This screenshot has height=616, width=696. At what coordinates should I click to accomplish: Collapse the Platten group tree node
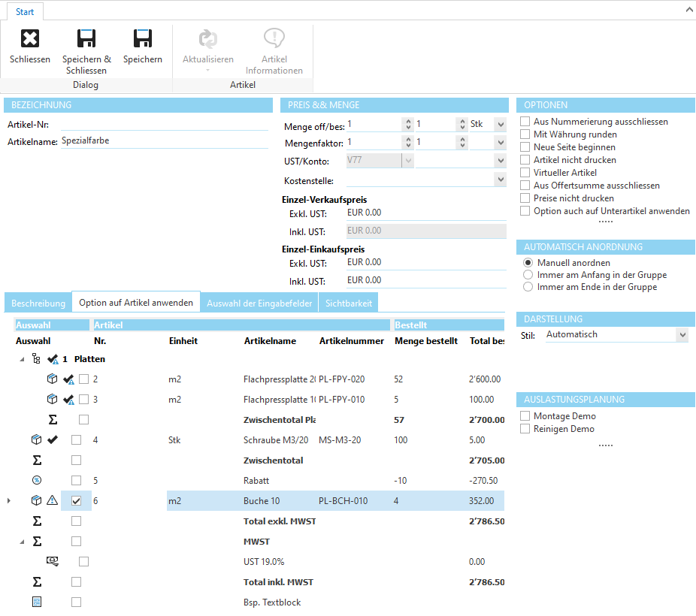click(x=21, y=359)
